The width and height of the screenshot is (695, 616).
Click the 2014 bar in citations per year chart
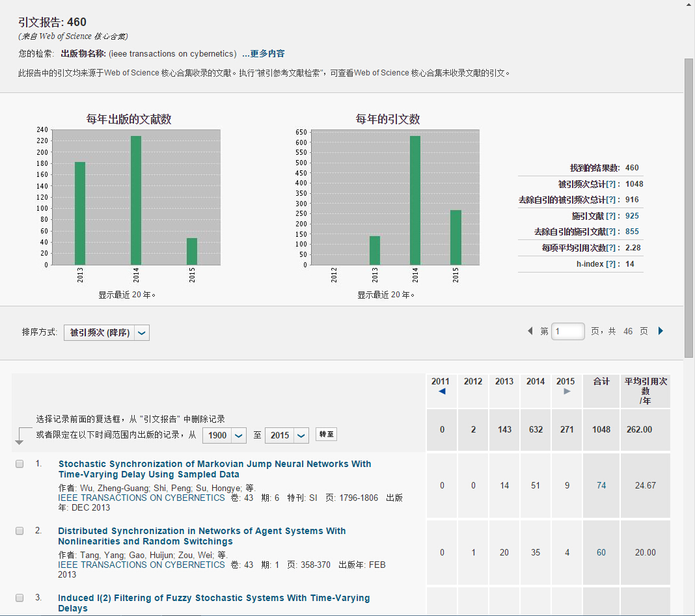click(x=415, y=200)
